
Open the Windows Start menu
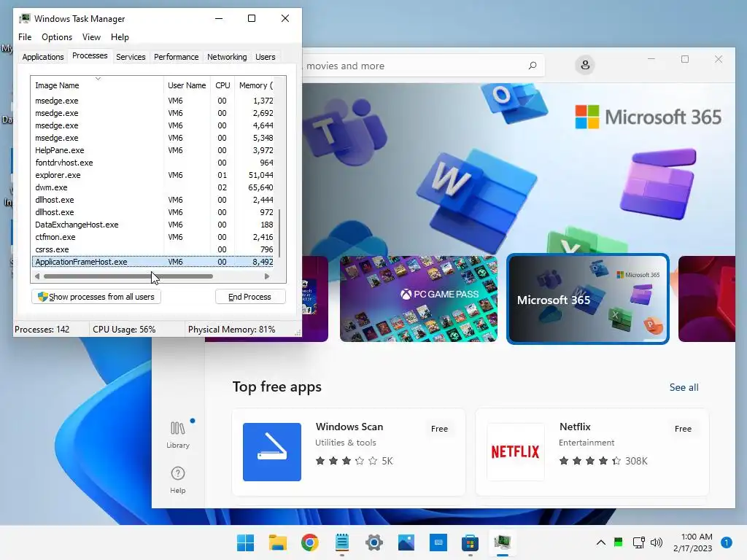(x=245, y=542)
